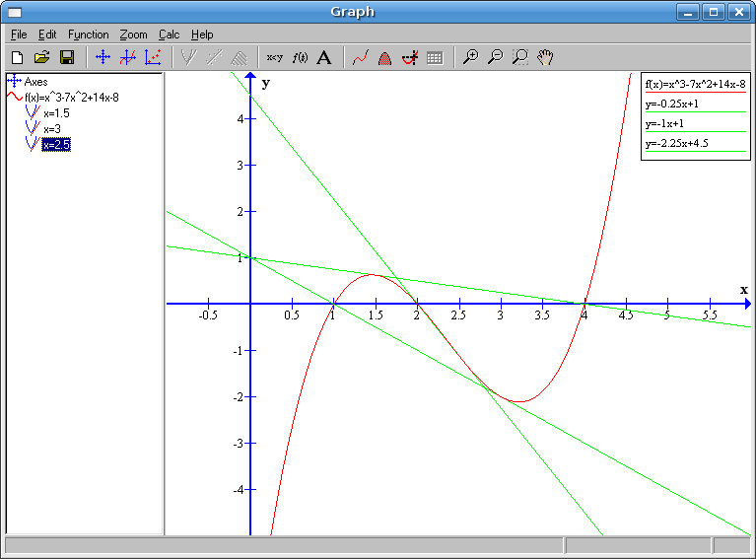
Task: Close the Graph window
Action: pyautogui.click(x=739, y=12)
